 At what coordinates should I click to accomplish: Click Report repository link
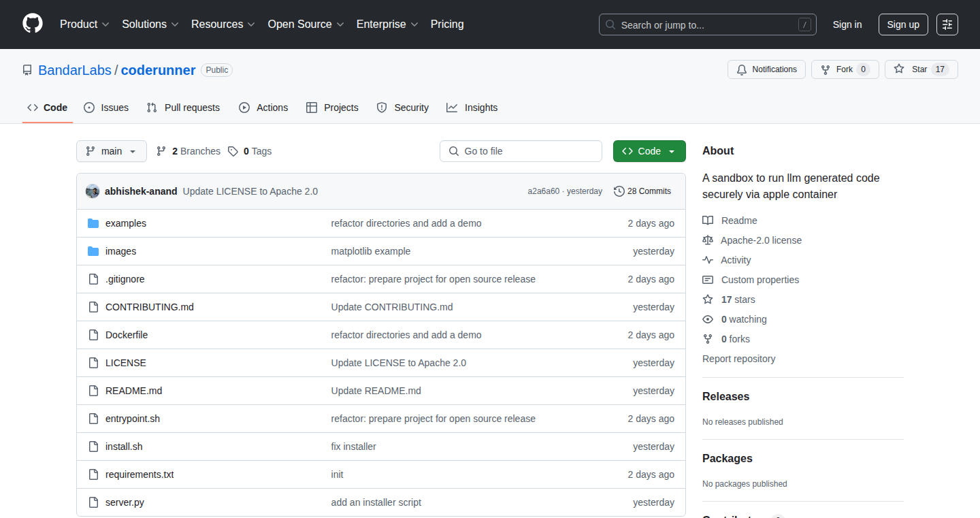pos(739,359)
